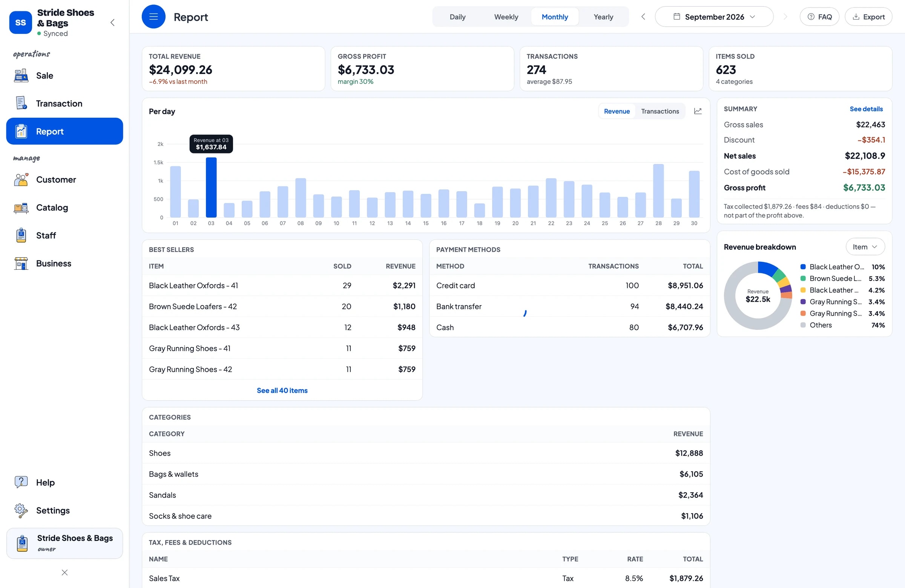Viewport: 905px width, 588px height.
Task: Click the Report chart icon in sidebar
Action: (x=21, y=131)
